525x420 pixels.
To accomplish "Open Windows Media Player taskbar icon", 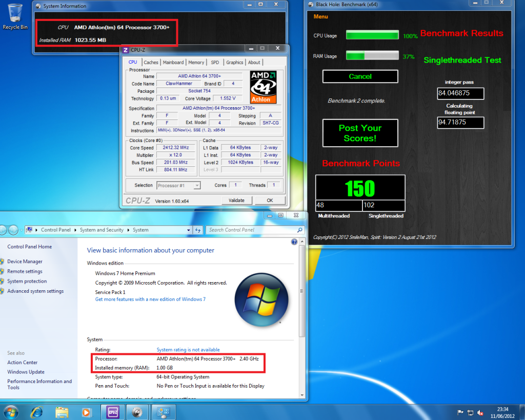I will click(86, 412).
